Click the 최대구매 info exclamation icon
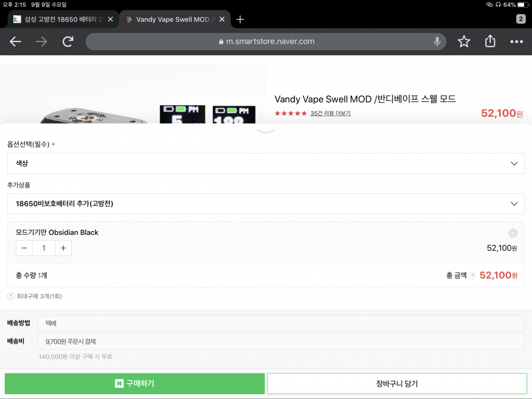The image size is (532, 399). click(11, 296)
